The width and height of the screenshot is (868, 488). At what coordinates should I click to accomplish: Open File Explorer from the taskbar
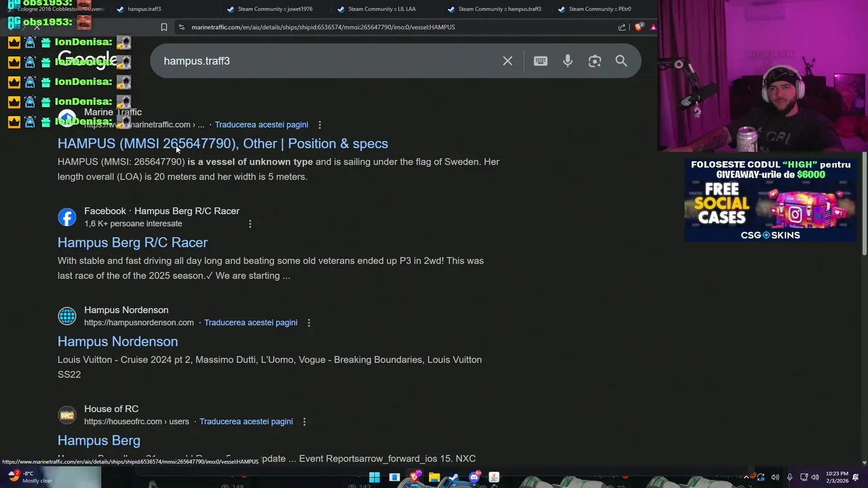434,477
